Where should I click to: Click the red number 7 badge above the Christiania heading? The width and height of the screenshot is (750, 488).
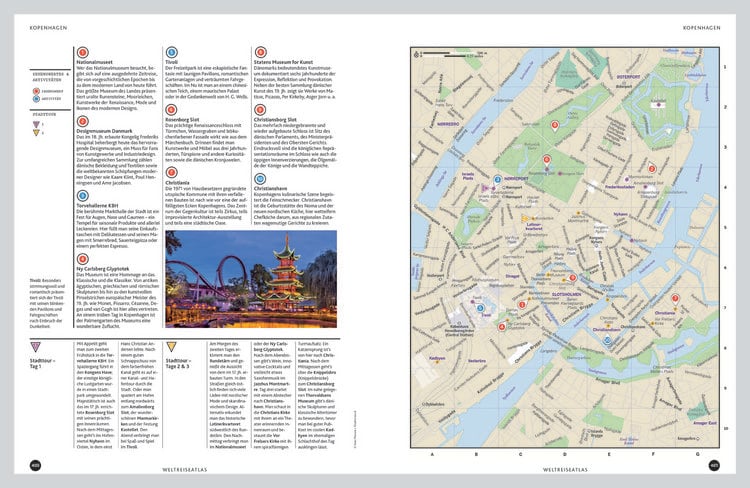coord(171,173)
